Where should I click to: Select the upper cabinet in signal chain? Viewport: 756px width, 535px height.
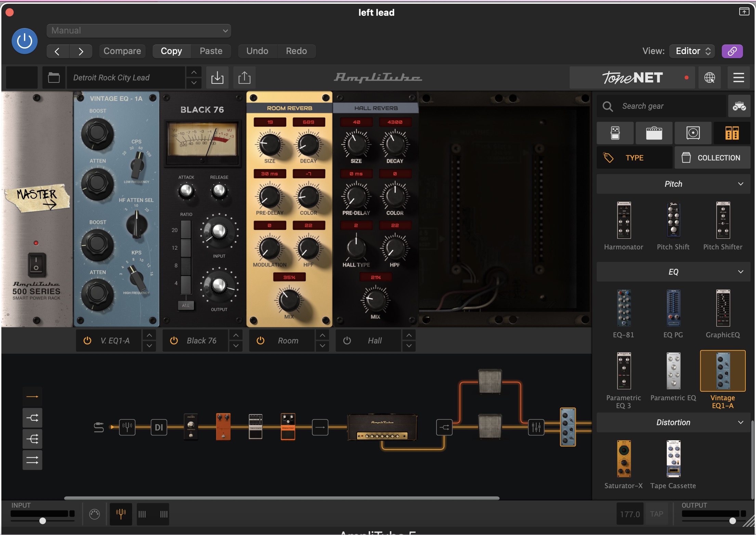coord(490,381)
